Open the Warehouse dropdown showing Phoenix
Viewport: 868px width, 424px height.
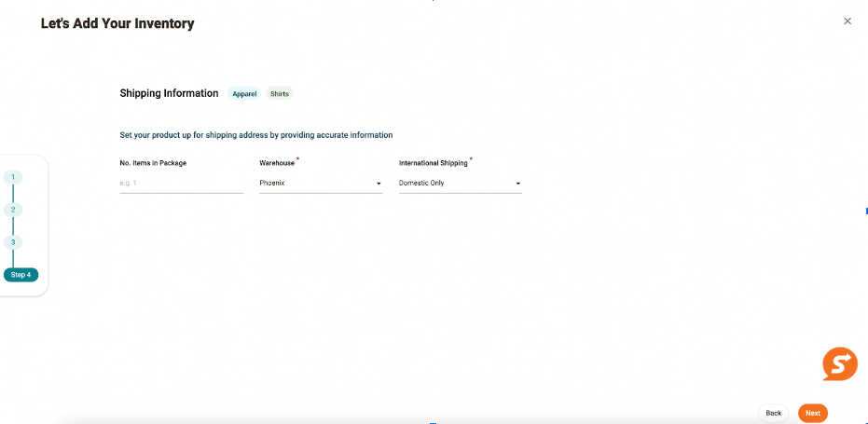click(x=321, y=184)
